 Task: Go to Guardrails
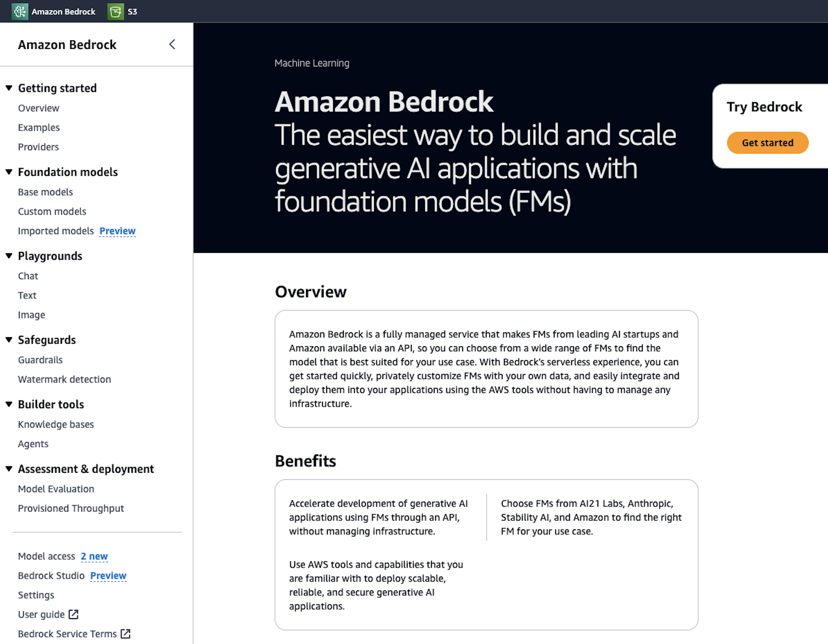pyautogui.click(x=40, y=360)
